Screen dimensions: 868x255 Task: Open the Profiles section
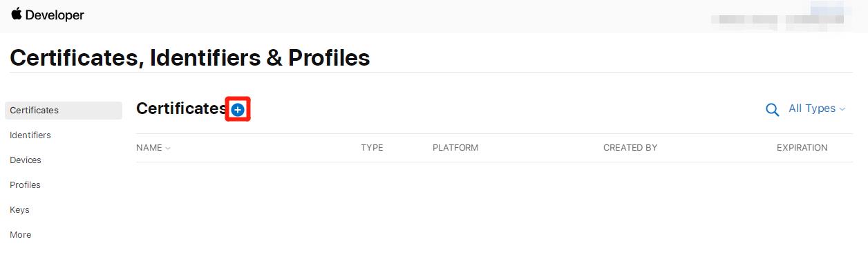[25, 185]
